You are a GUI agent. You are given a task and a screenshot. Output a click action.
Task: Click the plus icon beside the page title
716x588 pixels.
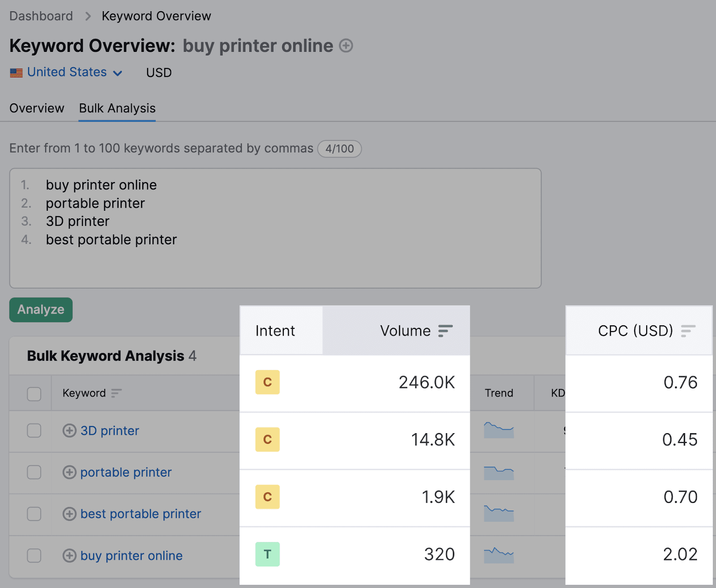tap(347, 45)
